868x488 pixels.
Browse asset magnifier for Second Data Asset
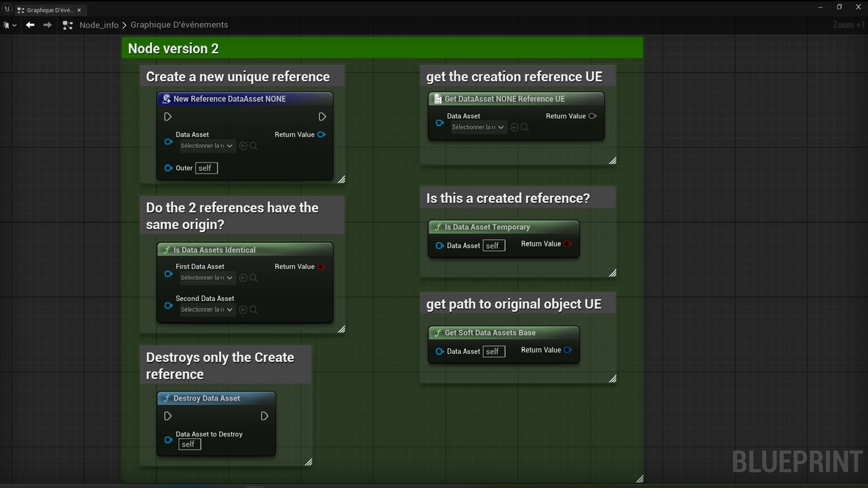pyautogui.click(x=254, y=310)
